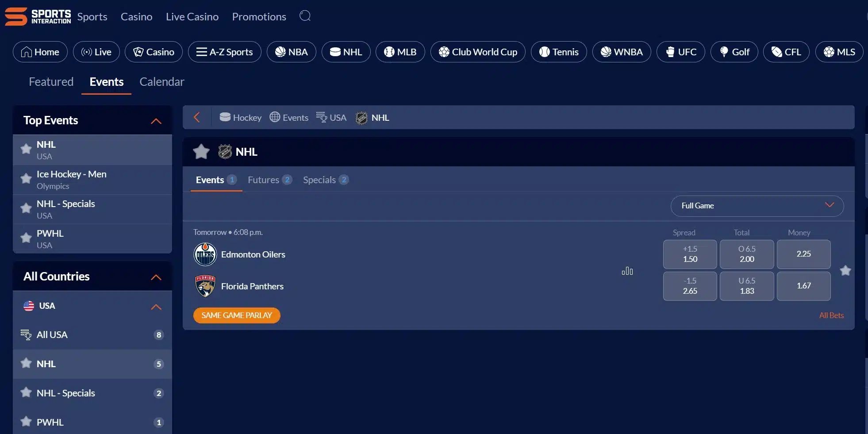Open Casino in top navigation

(x=137, y=16)
